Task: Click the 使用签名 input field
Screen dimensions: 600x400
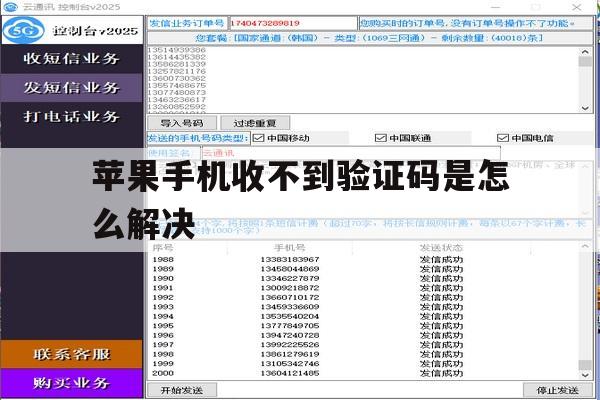Action: click(x=351, y=153)
